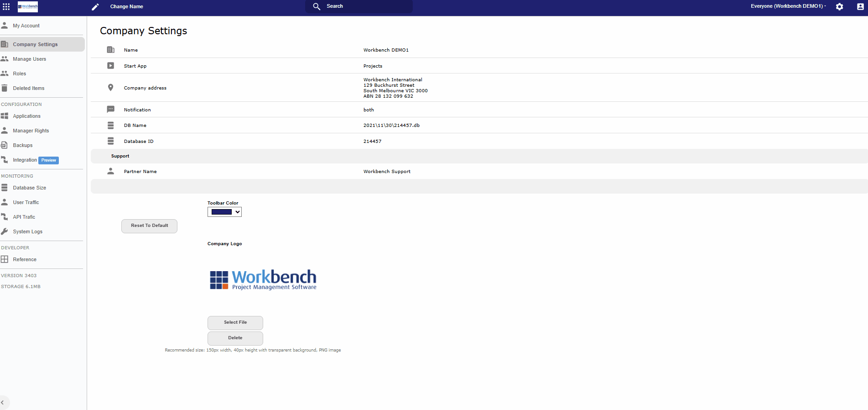Click the person icon in Partner Name row
The image size is (868, 410).
pos(110,171)
